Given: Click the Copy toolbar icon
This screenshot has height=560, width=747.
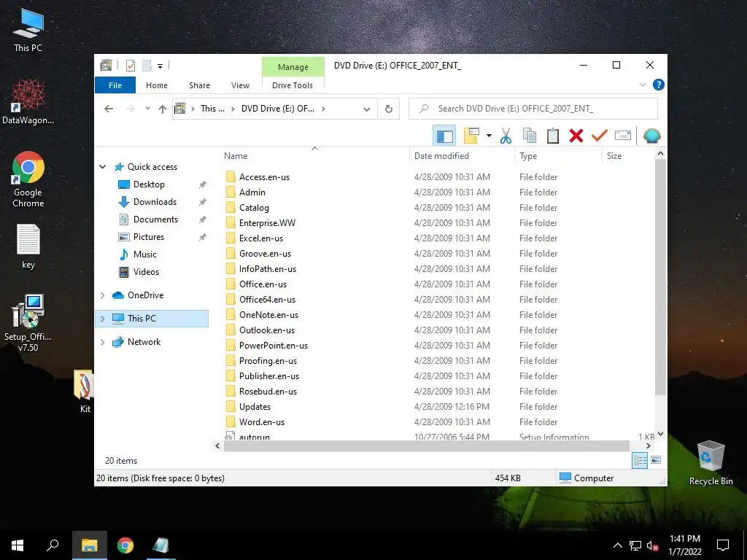Looking at the screenshot, I should pos(530,136).
